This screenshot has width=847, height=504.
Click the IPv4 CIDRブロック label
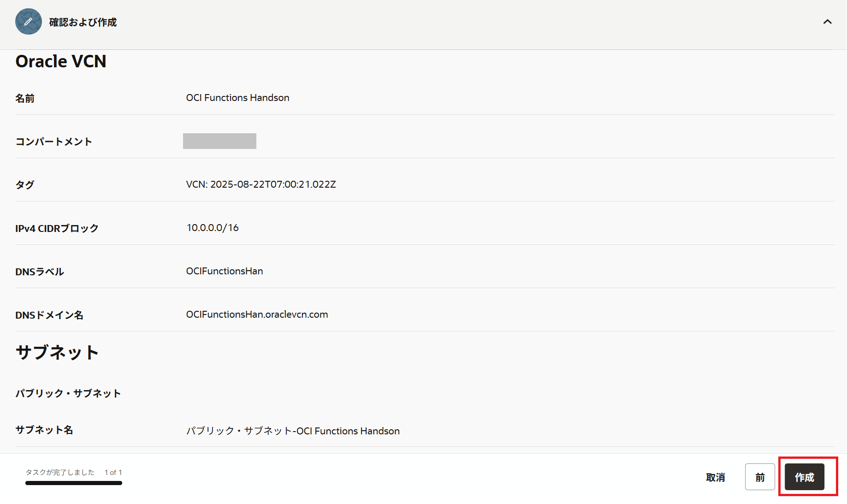pyautogui.click(x=57, y=228)
